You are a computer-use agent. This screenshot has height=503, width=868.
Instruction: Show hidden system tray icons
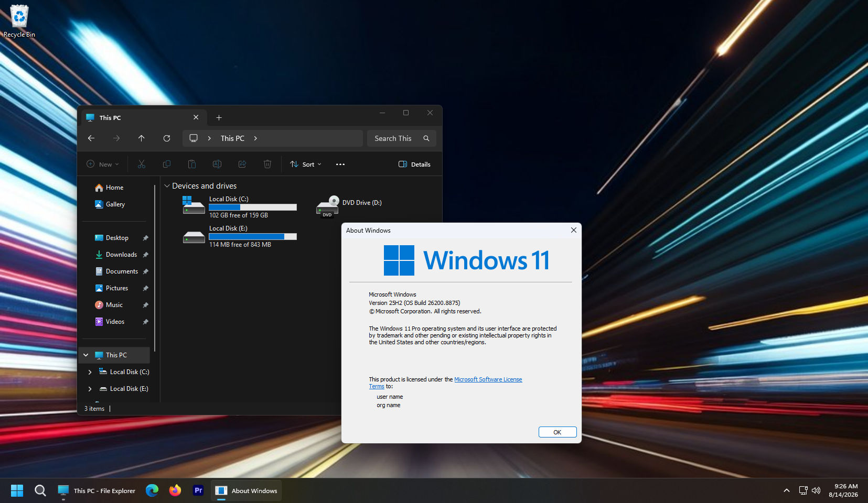tap(786, 490)
